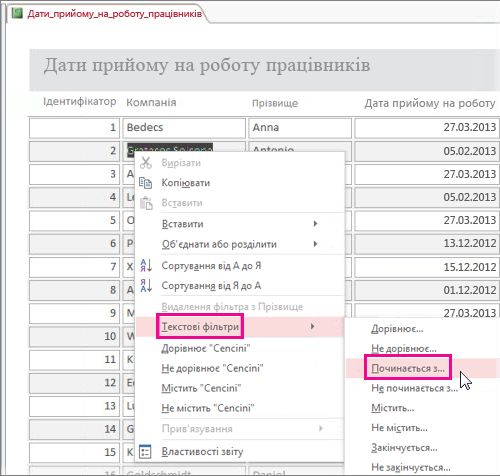500x476 pixels.
Task: Click the date in row 1, 27.03.2013
Action: (470, 127)
